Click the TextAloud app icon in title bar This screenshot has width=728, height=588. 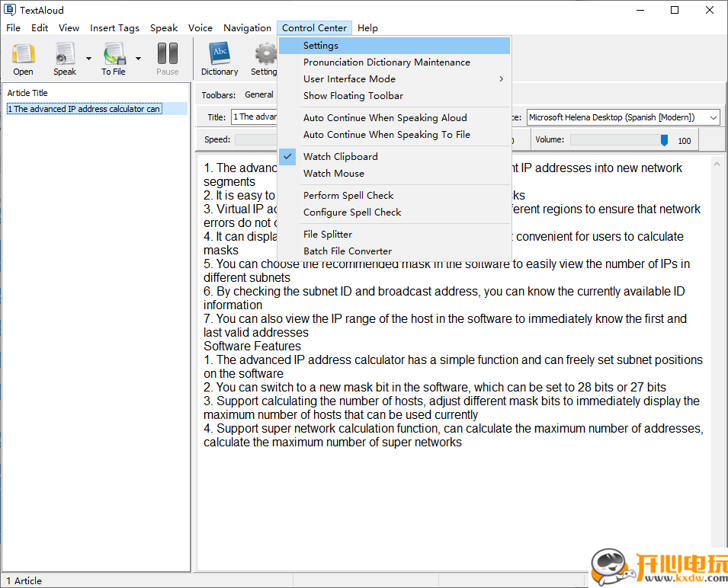point(10,10)
